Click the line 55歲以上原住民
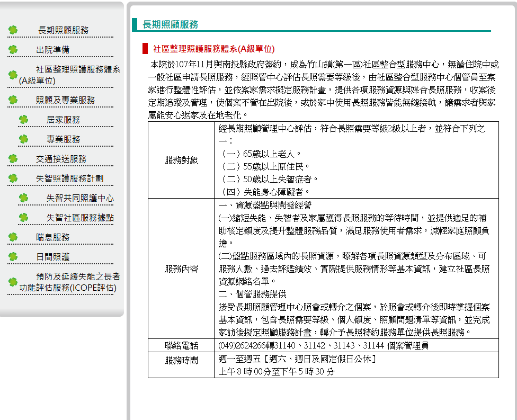The height and width of the screenshot is (420, 517). tap(264, 166)
